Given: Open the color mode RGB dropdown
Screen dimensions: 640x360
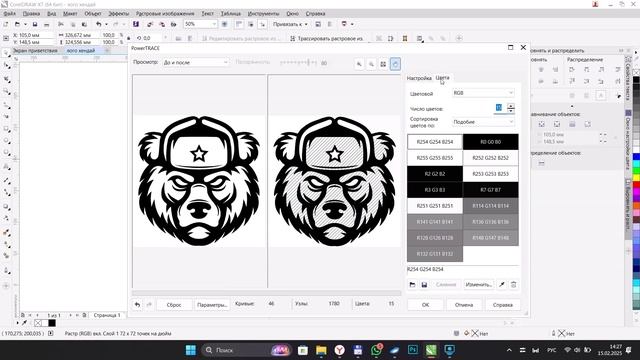Looking at the screenshot, I should tap(483, 93).
